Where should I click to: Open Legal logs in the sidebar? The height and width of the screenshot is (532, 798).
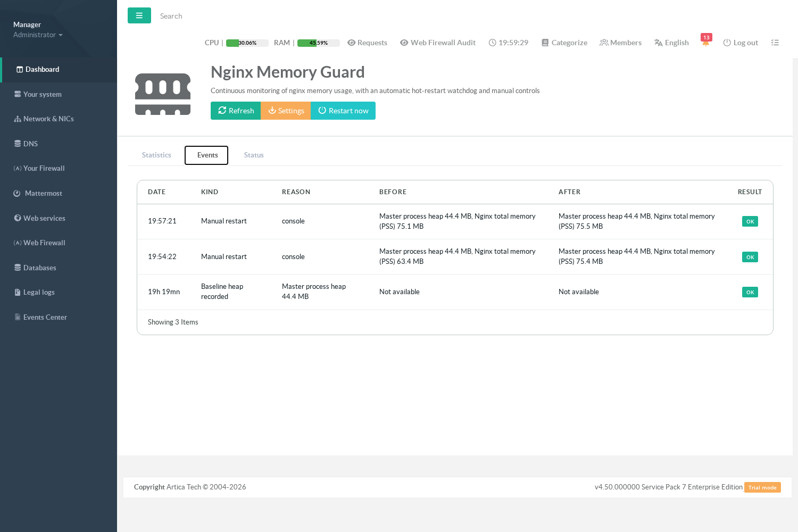pyautogui.click(x=59, y=293)
